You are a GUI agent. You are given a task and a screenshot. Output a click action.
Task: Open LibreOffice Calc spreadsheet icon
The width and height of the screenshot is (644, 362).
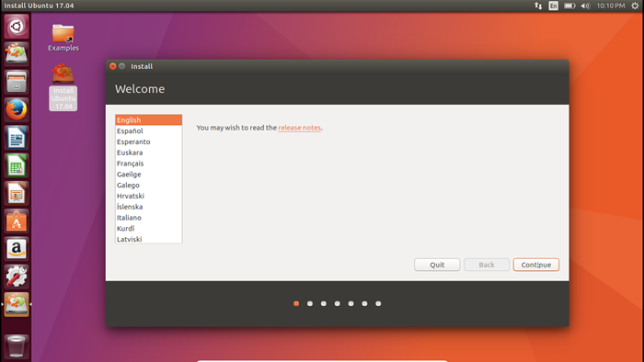(x=17, y=165)
